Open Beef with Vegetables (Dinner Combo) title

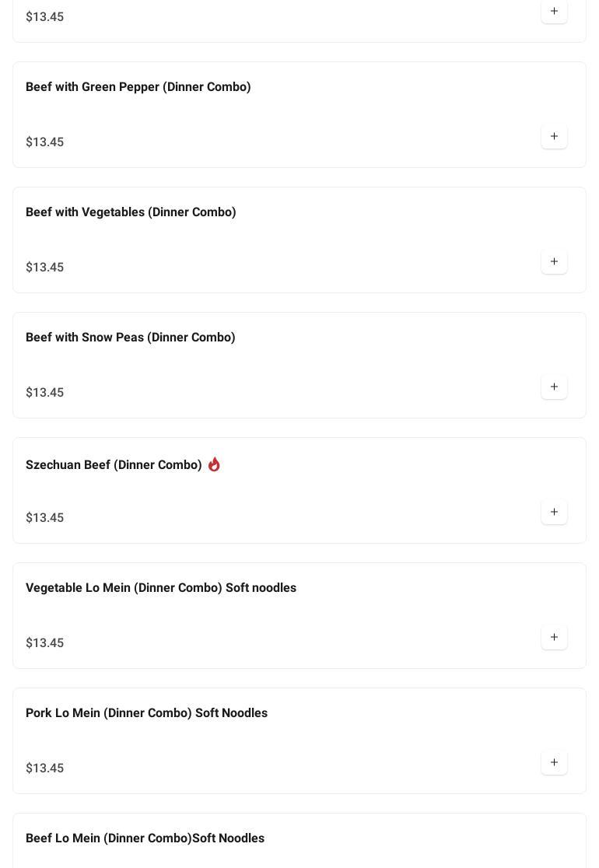pyautogui.click(x=131, y=212)
